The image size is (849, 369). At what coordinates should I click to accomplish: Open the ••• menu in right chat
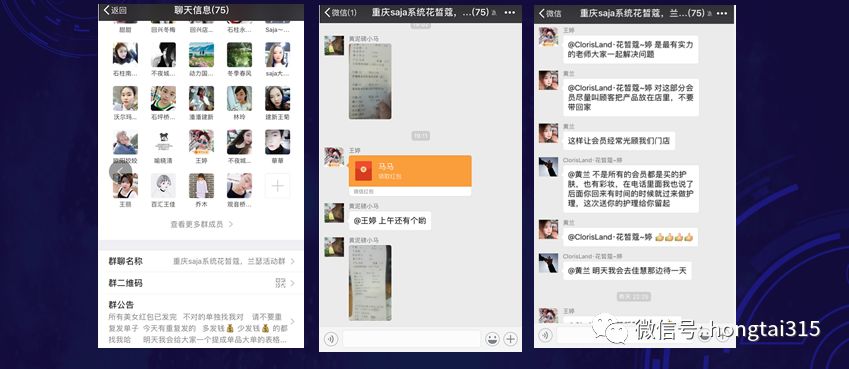pos(722,13)
